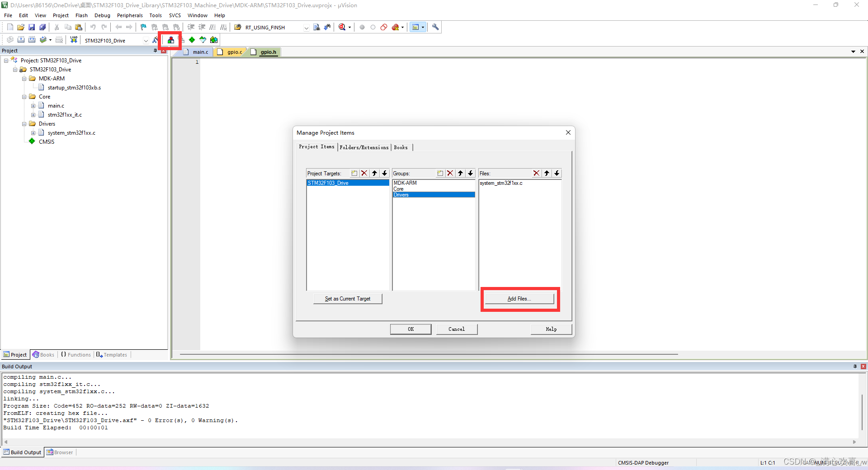868x470 pixels.
Task: Open Options for Target with the magic wand icon
Action: point(155,40)
